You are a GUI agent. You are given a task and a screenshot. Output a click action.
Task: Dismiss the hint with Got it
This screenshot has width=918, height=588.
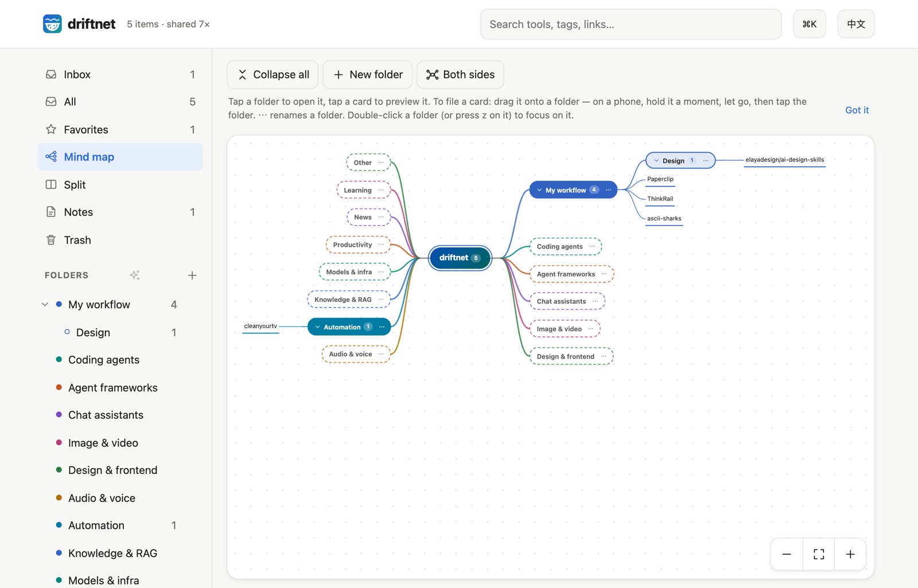(x=857, y=110)
